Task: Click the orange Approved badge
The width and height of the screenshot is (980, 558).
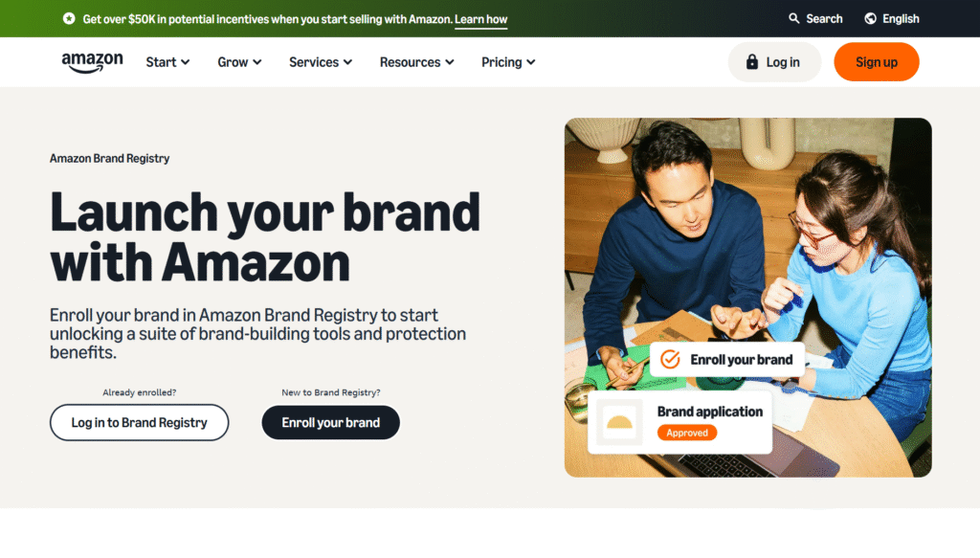Action: click(x=687, y=433)
